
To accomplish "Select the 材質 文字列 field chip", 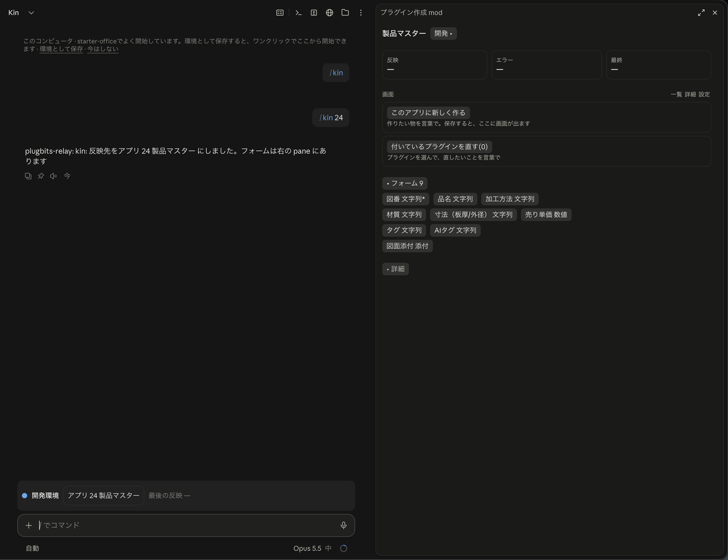I will coord(404,214).
